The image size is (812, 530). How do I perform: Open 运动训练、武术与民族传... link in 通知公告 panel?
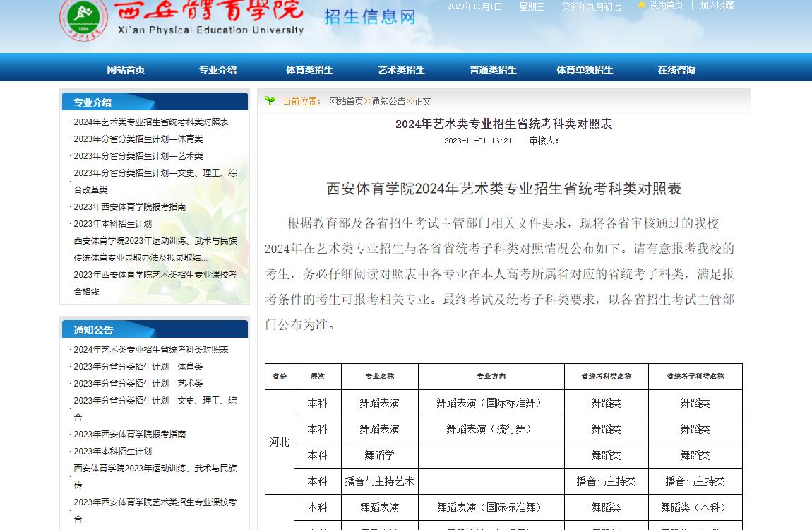pyautogui.click(x=155, y=476)
